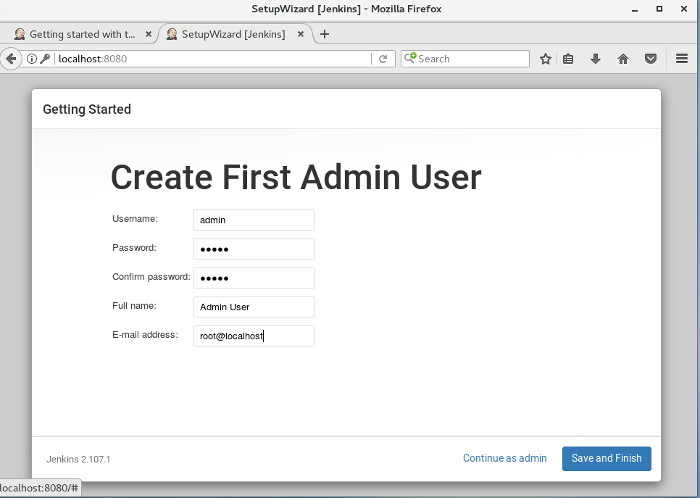Select the 'SetupWizard [Jenkins]' tab
This screenshot has width=700, height=498.
[x=232, y=34]
